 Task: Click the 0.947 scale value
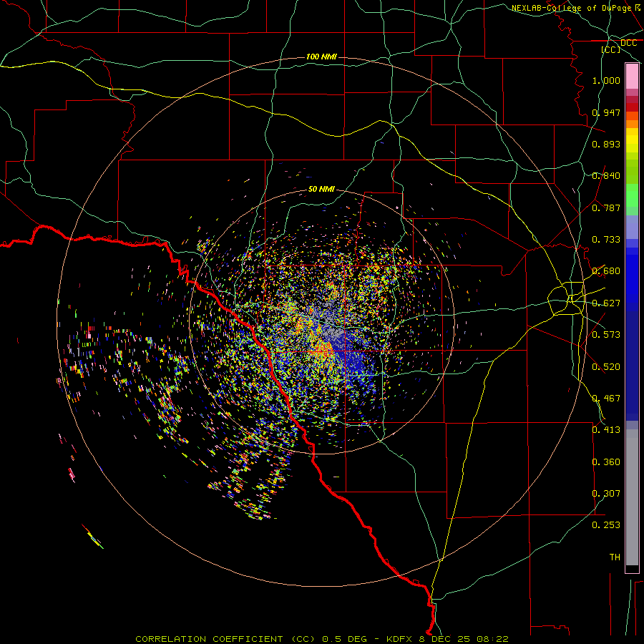pos(606,112)
